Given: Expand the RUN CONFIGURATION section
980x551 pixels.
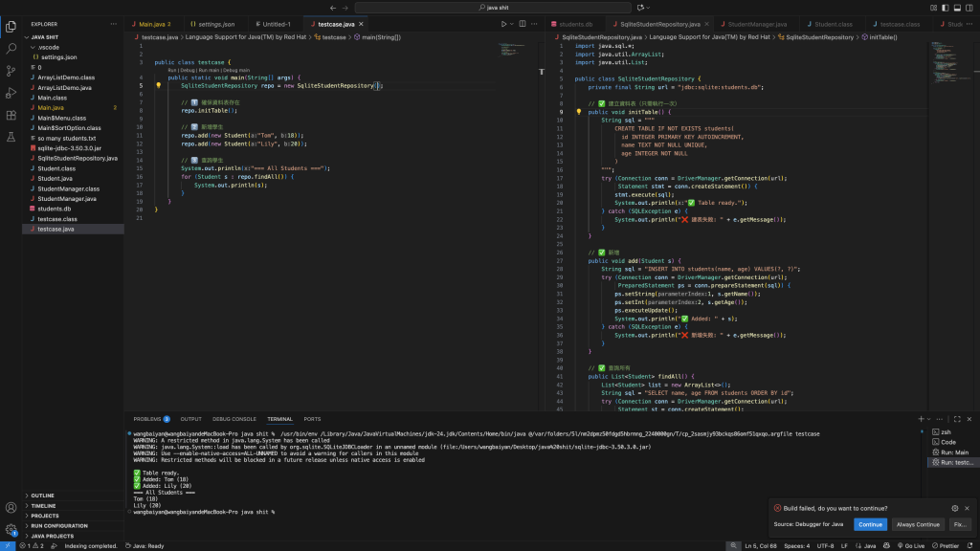Looking at the screenshot, I should pyautogui.click(x=59, y=526).
